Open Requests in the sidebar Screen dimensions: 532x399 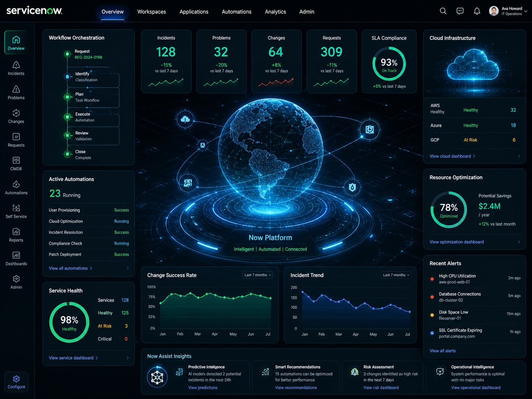click(x=16, y=140)
